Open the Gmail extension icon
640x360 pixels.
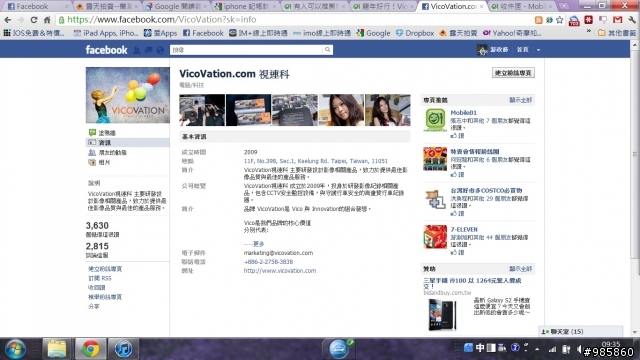(618, 20)
